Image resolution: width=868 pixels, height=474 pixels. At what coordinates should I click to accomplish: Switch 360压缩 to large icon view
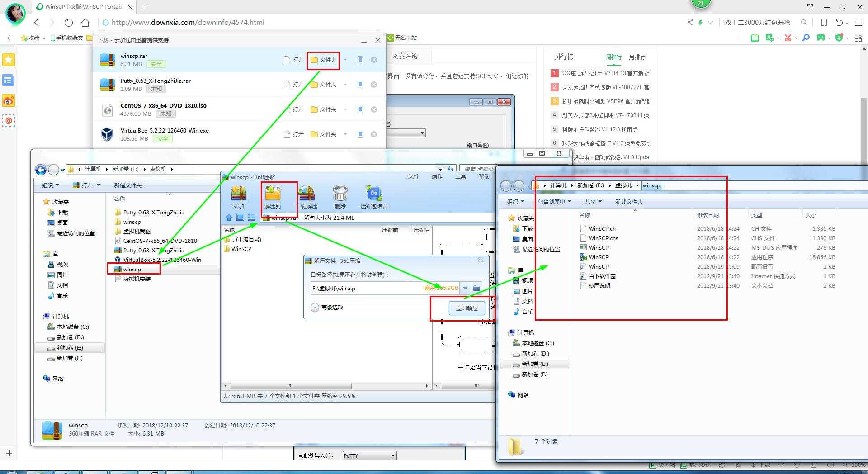pos(240,218)
